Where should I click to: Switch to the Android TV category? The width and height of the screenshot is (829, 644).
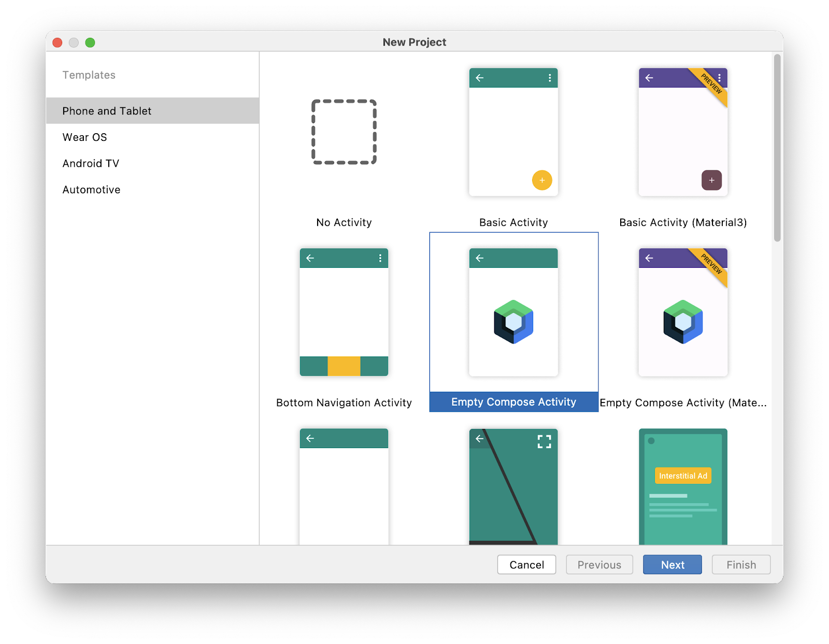pyautogui.click(x=91, y=163)
